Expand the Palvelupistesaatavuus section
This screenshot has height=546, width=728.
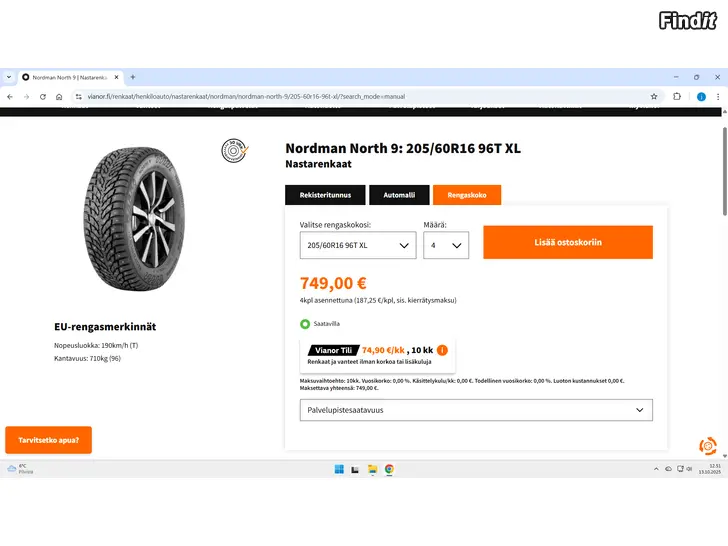476,410
